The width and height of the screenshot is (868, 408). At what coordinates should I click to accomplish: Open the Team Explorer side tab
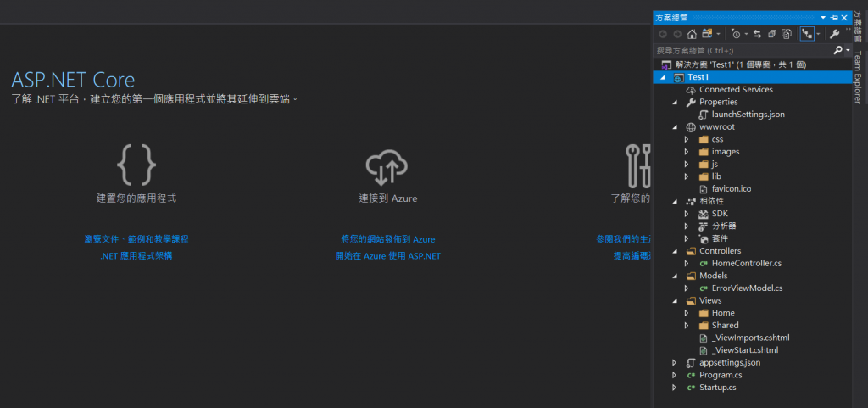coord(858,76)
